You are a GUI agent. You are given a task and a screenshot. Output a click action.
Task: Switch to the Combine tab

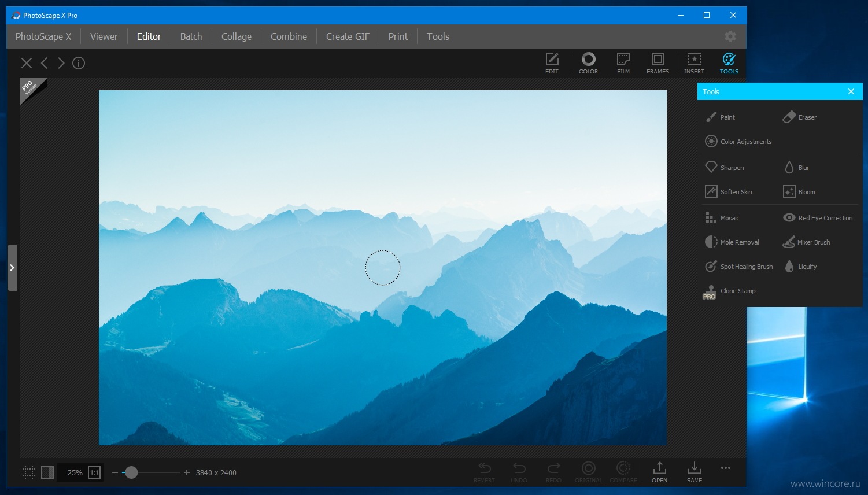289,36
